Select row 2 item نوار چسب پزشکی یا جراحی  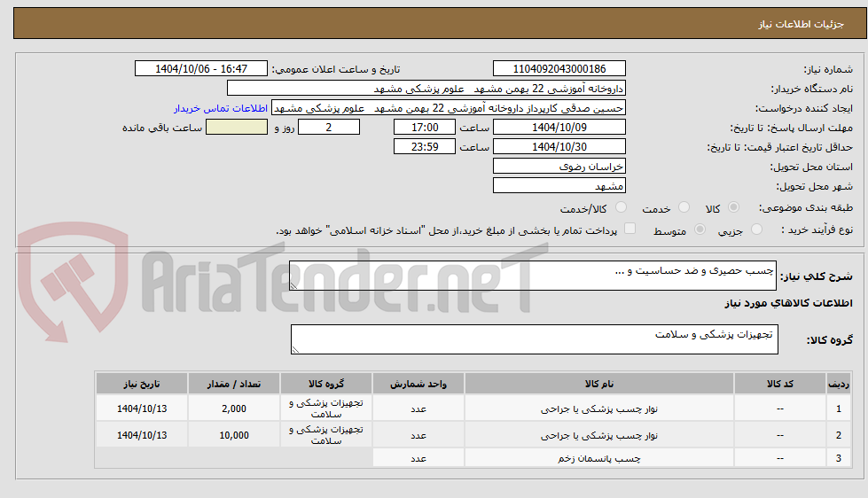599,435
